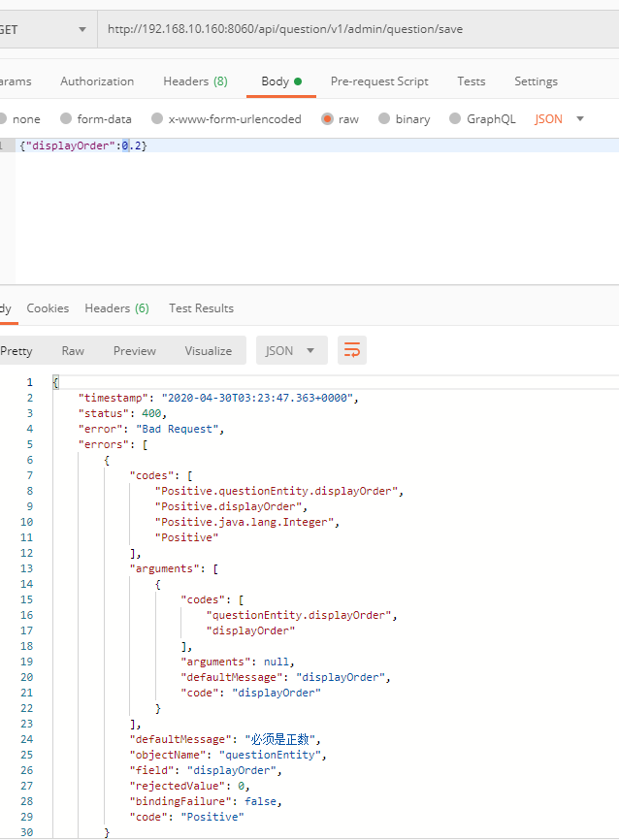Toggle the response line wrap icon
The width and height of the screenshot is (619, 840).
[351, 350]
